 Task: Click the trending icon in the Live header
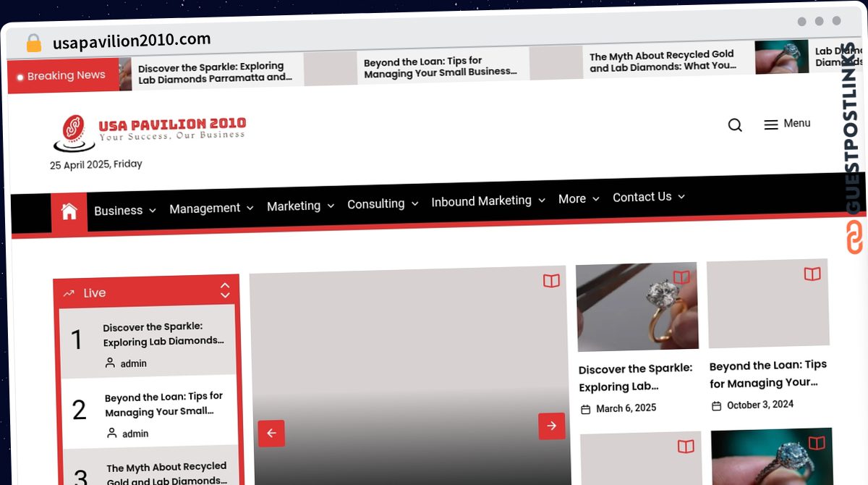click(x=69, y=293)
